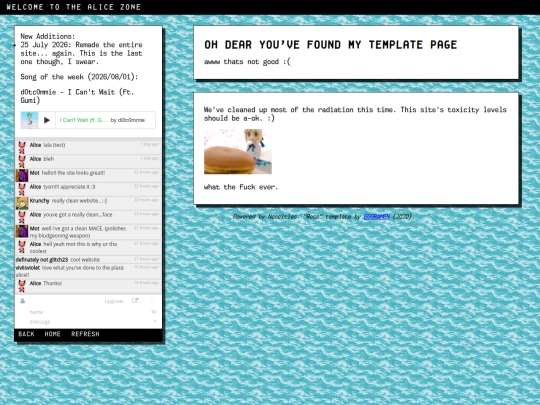The image size is (540, 405).
Task: Open the album art thumbnail in music player
Action: click(30, 120)
